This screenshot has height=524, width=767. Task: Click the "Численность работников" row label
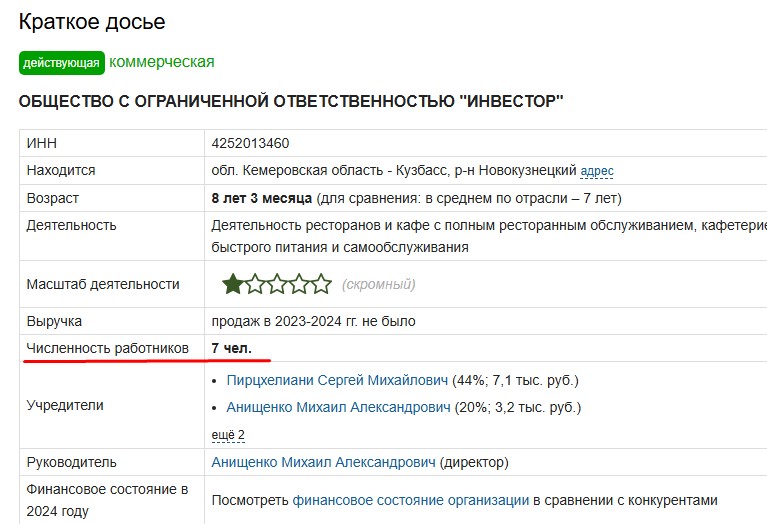coord(107,347)
